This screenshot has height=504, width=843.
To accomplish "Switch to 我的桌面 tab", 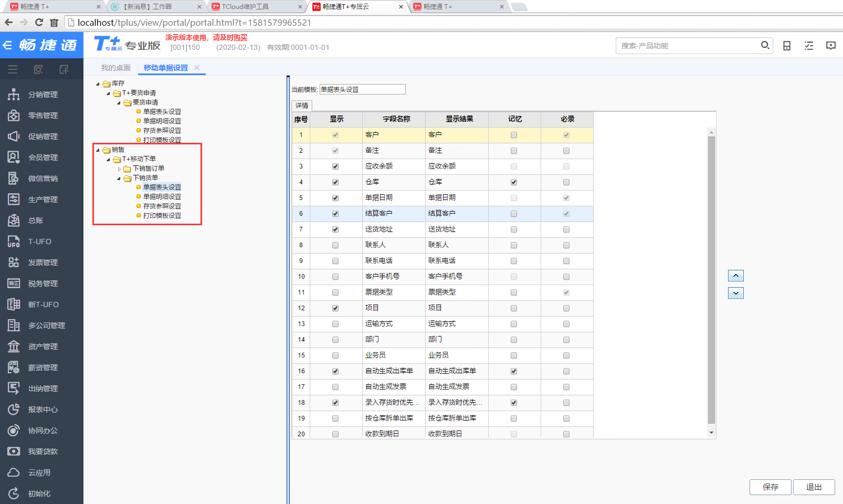I will [116, 68].
